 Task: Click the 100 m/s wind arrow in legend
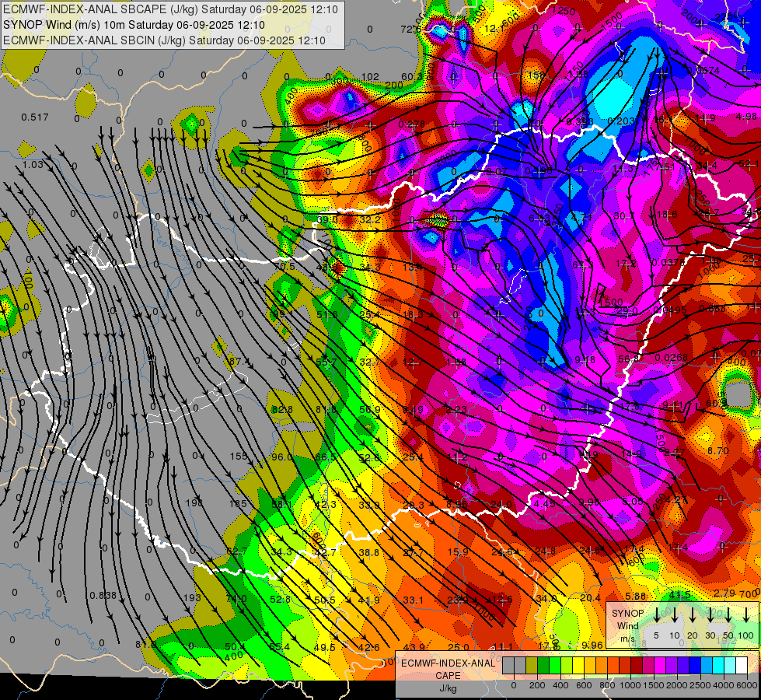pos(746,614)
